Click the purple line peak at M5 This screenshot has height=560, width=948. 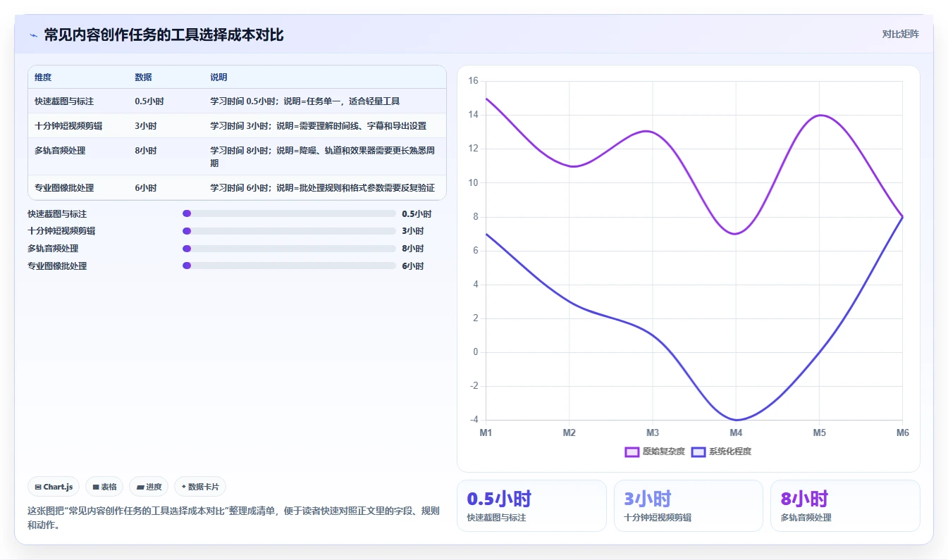point(819,115)
